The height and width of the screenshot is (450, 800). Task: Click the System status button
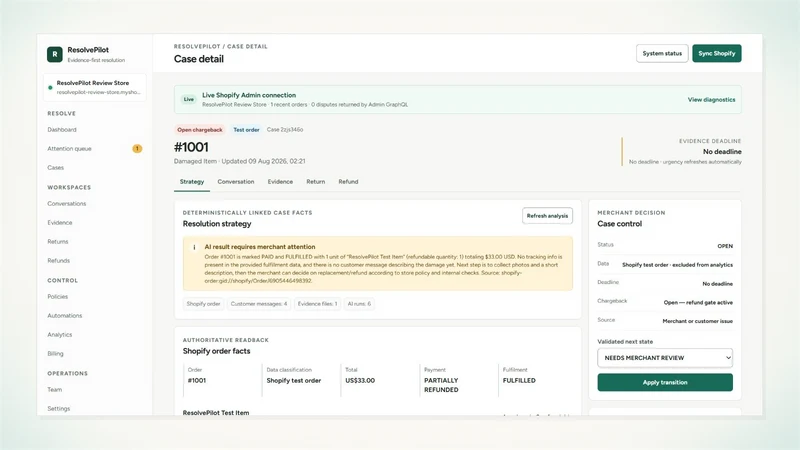pyautogui.click(x=662, y=54)
